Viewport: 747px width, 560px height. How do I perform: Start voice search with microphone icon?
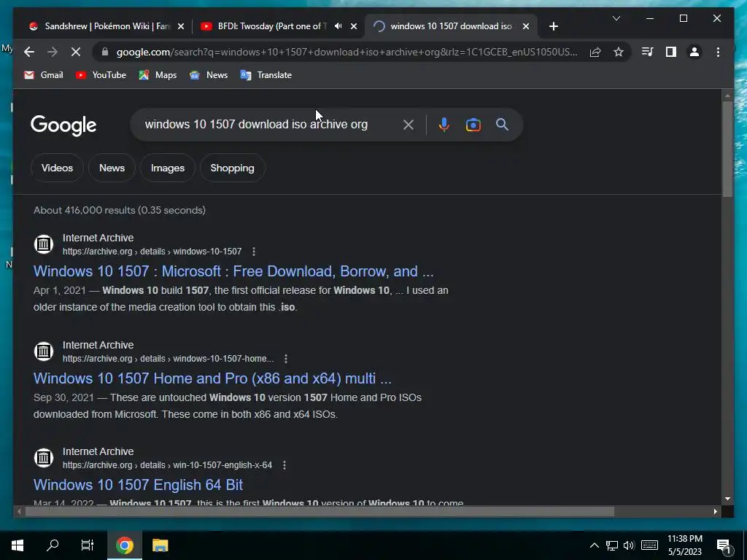click(x=444, y=125)
